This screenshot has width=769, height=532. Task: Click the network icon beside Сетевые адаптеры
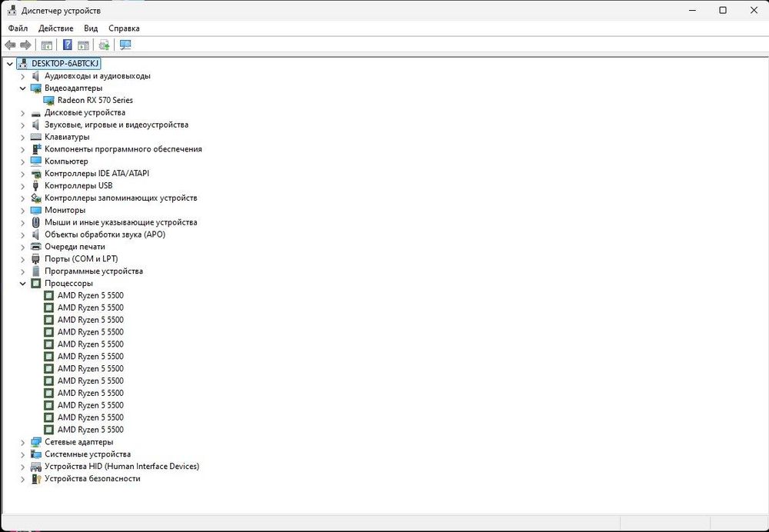pyautogui.click(x=36, y=442)
